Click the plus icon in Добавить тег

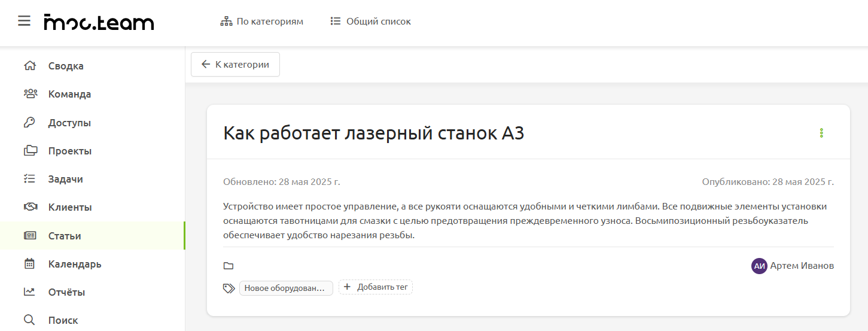tap(348, 287)
